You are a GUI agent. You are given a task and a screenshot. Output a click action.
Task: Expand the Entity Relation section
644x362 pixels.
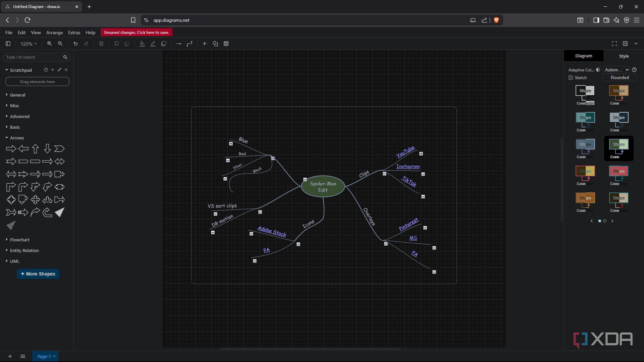click(x=24, y=250)
